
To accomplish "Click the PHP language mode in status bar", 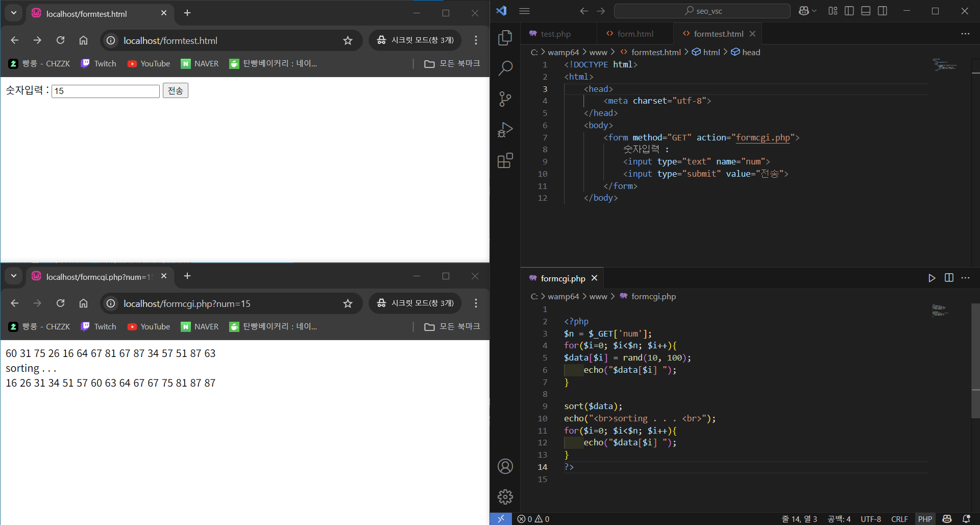I will point(925,519).
